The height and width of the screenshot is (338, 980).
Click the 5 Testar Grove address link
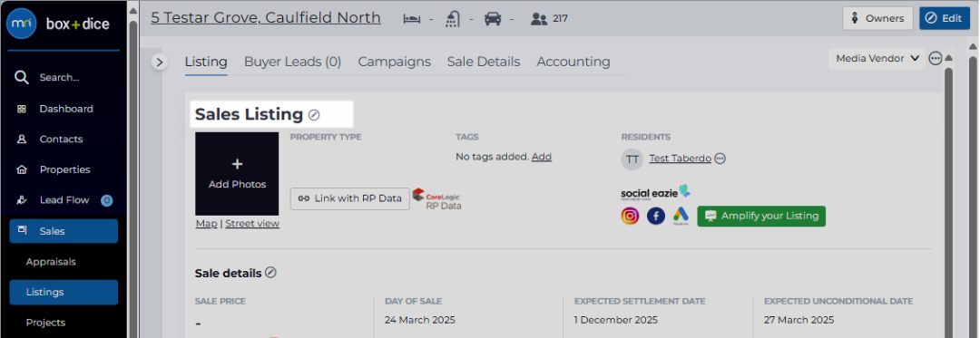click(266, 17)
